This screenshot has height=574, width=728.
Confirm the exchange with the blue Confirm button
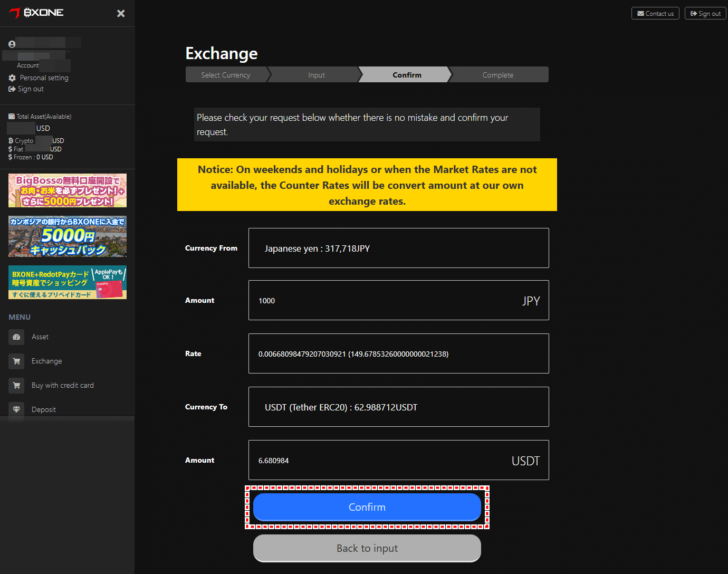pos(367,507)
